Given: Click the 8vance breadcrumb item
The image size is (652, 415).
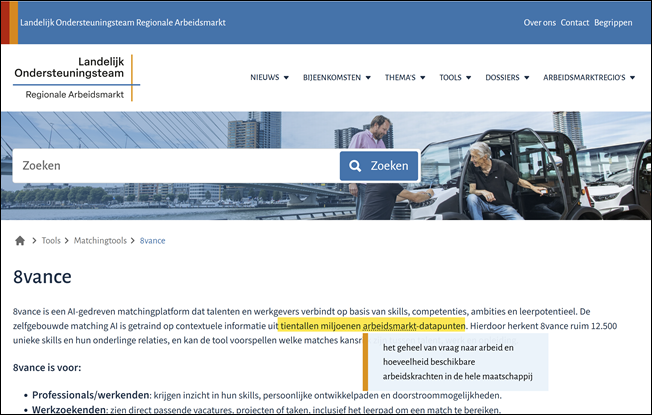Looking at the screenshot, I should [x=152, y=240].
